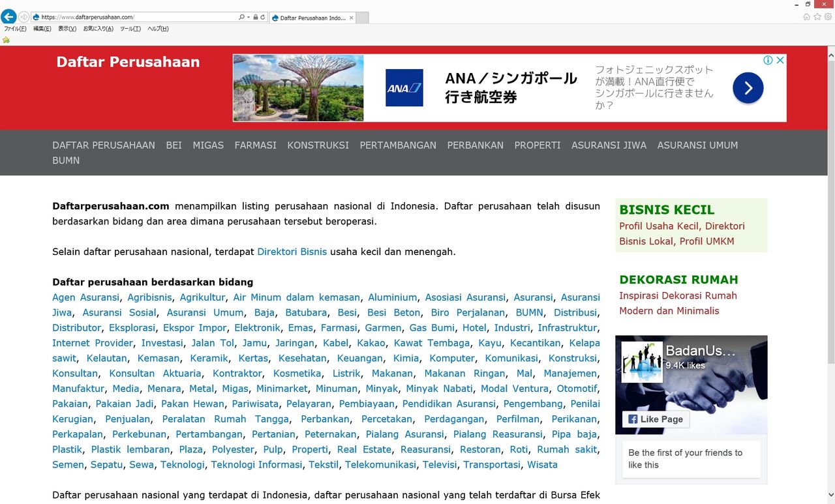Open the browser Home icon
This screenshot has width=835, height=504.
pos(807,17)
